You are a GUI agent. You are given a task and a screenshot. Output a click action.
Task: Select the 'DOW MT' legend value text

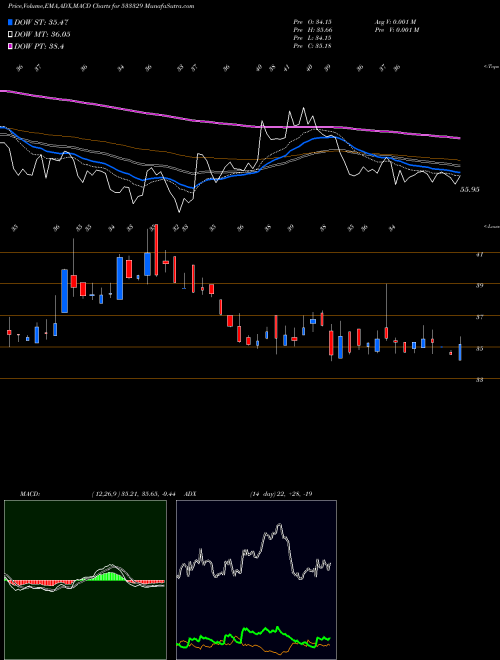(42, 35)
